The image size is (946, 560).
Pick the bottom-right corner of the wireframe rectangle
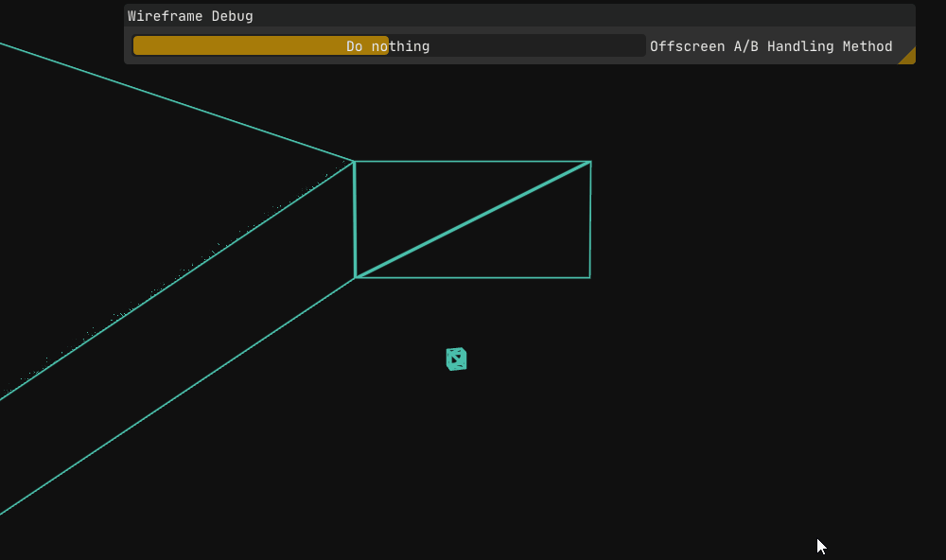point(589,277)
